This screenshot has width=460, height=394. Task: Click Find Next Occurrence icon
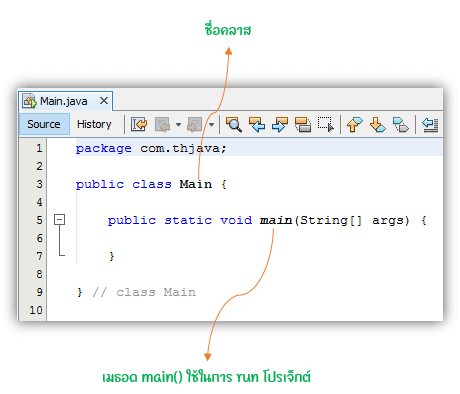coord(280,124)
